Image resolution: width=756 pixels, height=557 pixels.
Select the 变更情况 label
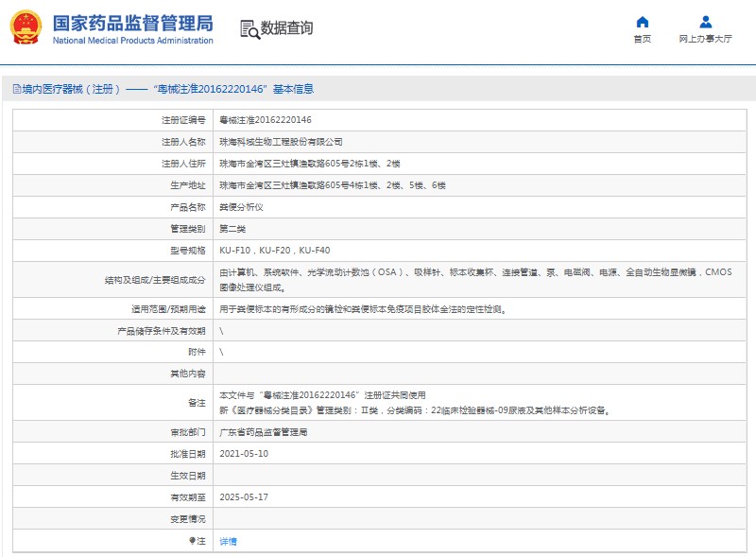[187, 519]
